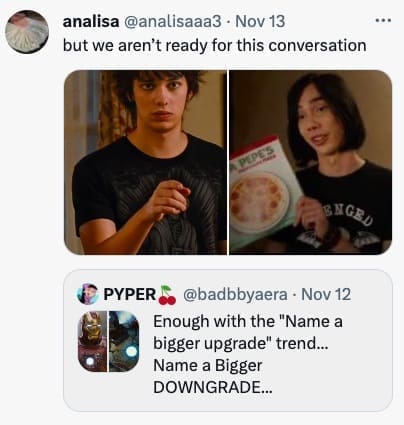Open the Nov 12 quoted tweet timestamp
The image size is (404, 425).
(x=326, y=294)
